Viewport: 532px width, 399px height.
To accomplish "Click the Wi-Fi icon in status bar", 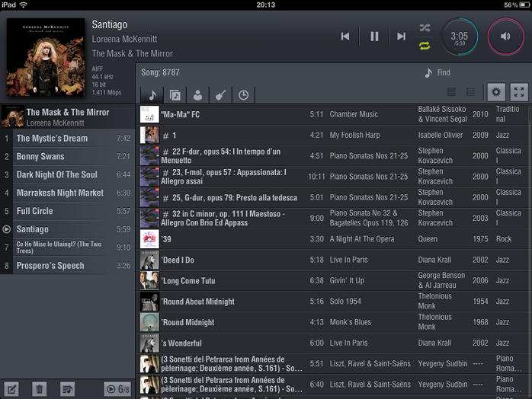I will point(23,5).
